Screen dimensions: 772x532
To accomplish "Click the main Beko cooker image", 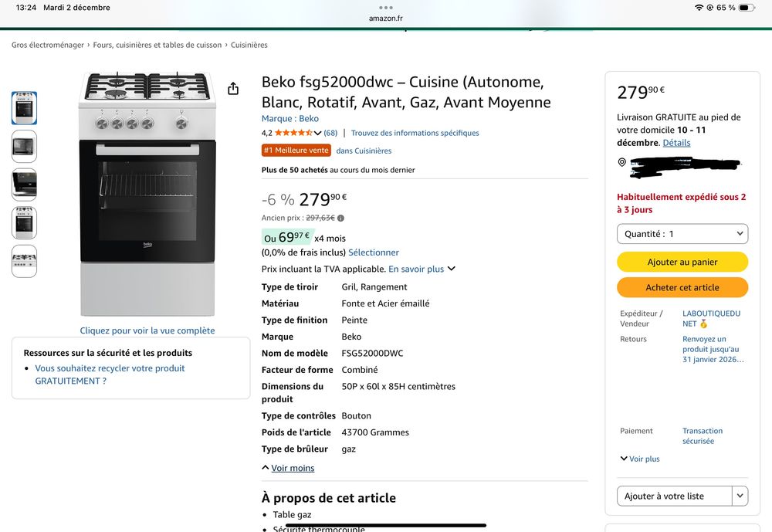I will point(147,194).
